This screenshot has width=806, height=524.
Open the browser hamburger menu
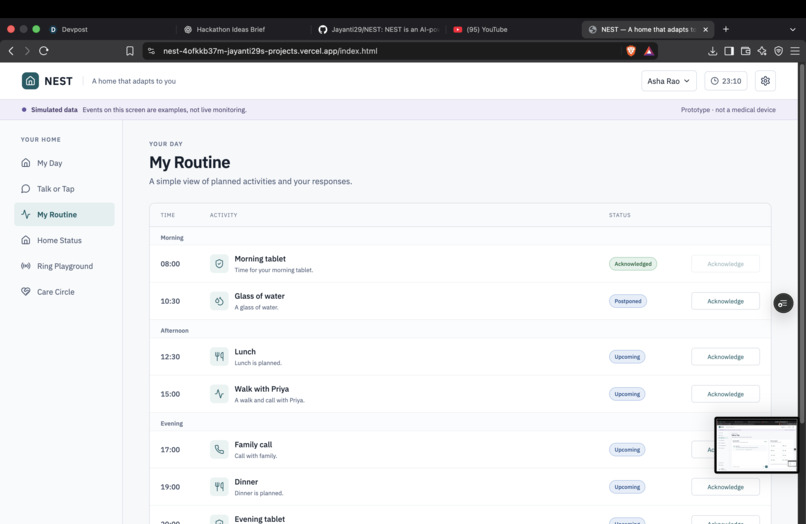(x=795, y=51)
